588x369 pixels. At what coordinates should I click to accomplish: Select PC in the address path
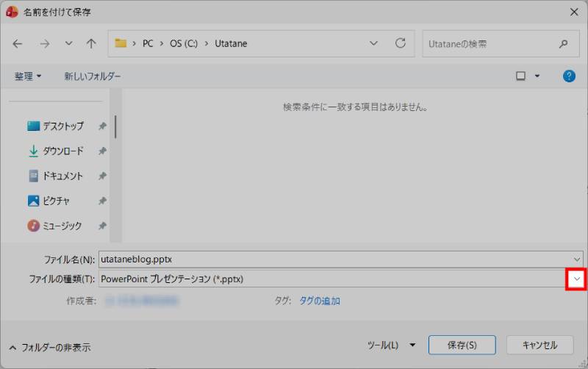[148, 43]
